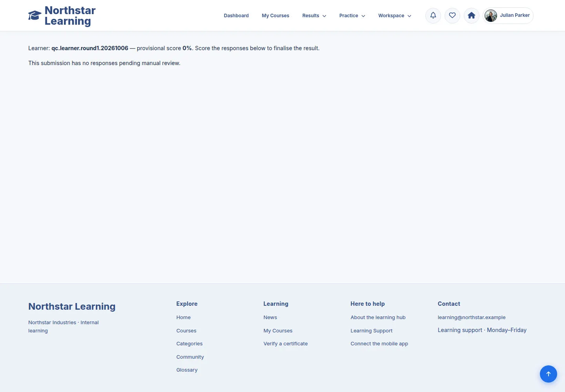Expand the Practice dropdown menu
Image resolution: width=565 pixels, height=392 pixels.
(x=352, y=16)
